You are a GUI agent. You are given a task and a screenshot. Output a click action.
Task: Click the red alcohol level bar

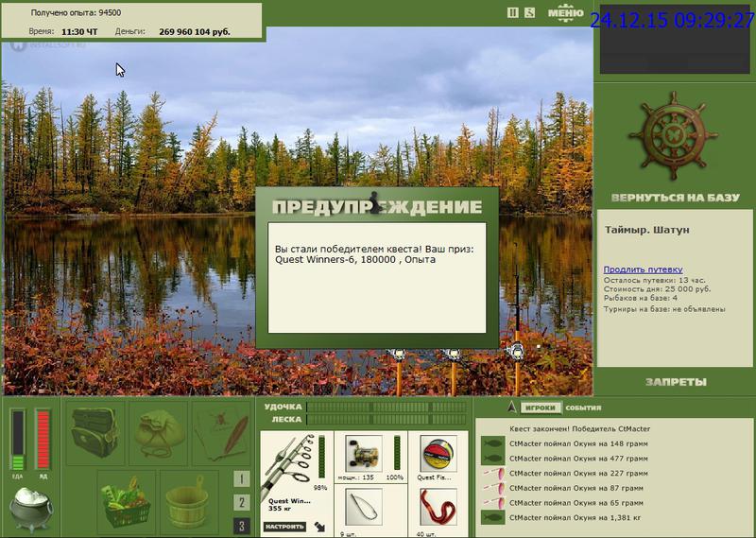click(x=43, y=440)
